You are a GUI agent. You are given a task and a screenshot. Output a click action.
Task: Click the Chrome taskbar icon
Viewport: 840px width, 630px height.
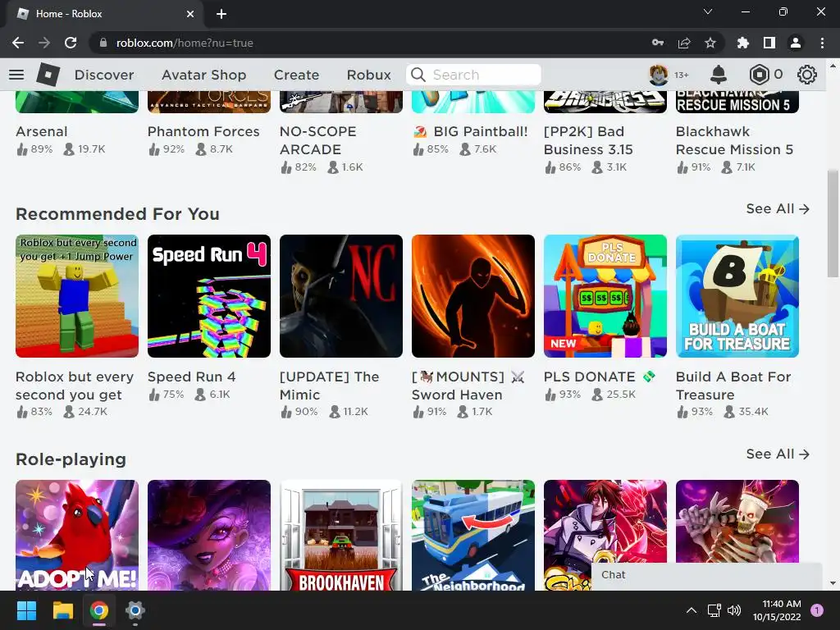tap(99, 610)
